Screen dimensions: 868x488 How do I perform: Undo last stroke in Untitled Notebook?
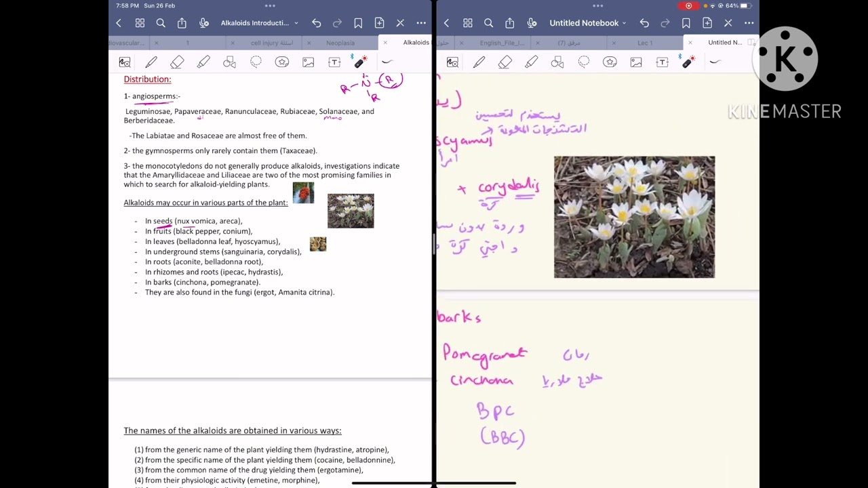tap(644, 23)
